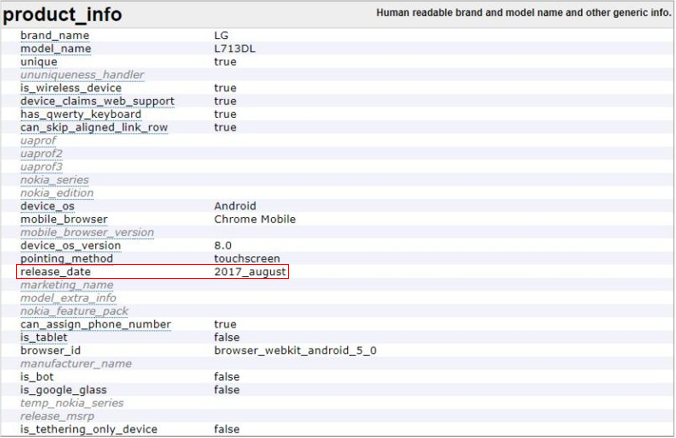The width and height of the screenshot is (676, 438).
Task: Click can_skip_aligned_link_row link
Action: pyautogui.click(x=94, y=128)
